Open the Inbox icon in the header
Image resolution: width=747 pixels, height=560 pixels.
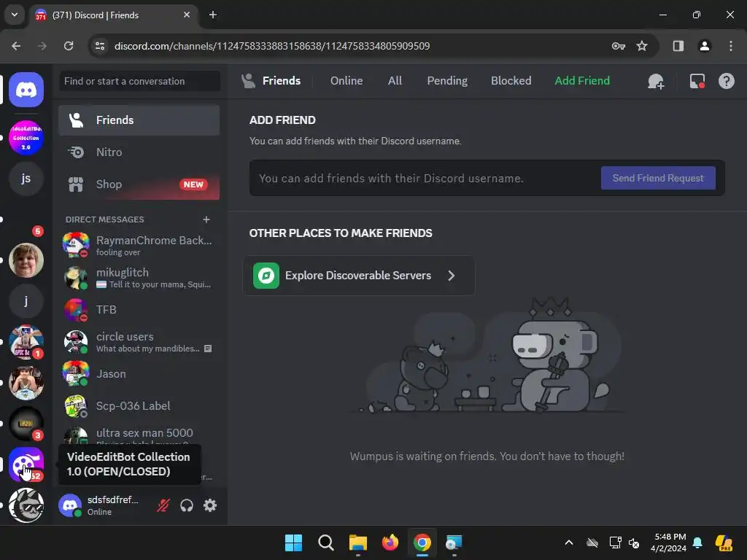(697, 81)
